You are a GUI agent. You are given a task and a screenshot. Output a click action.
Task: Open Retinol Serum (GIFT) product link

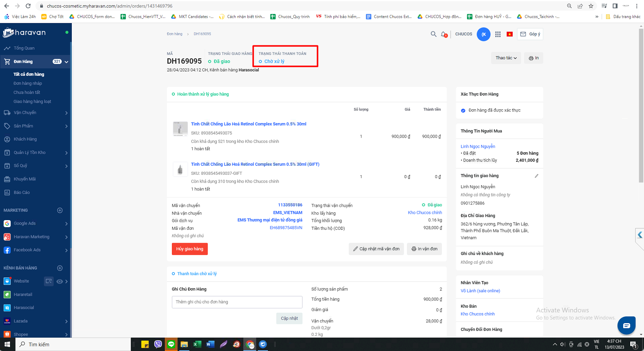tap(255, 164)
